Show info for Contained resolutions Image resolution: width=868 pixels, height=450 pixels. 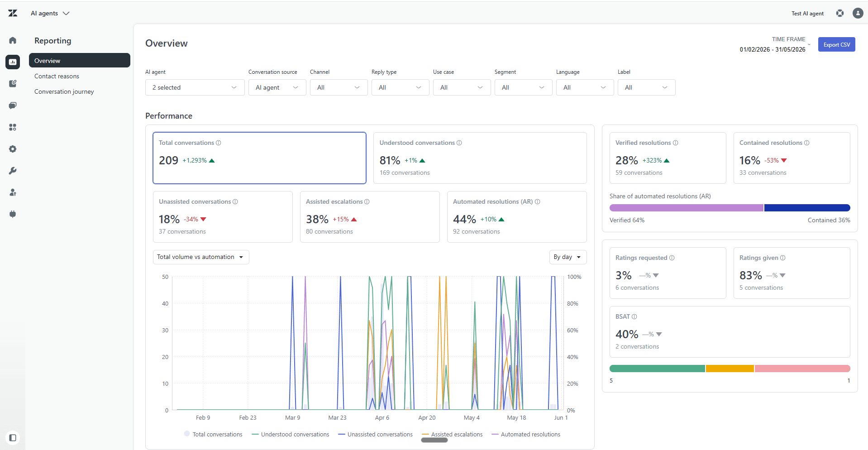[x=807, y=143]
